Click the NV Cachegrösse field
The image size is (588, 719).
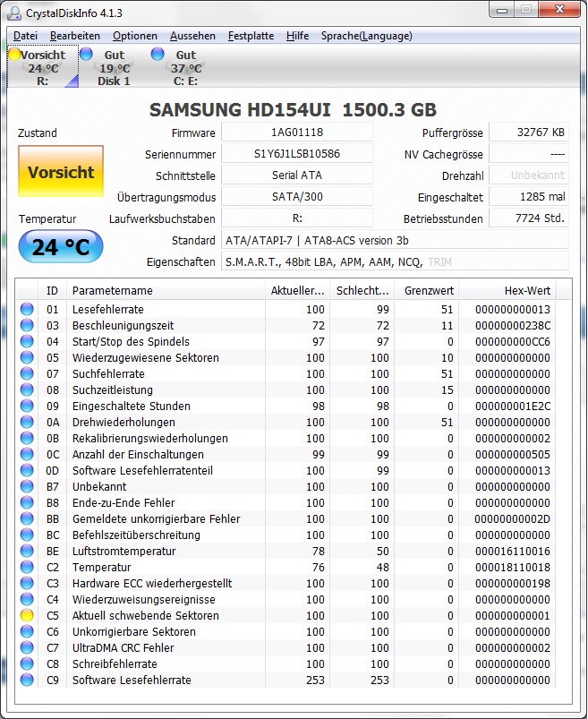pyautogui.click(x=529, y=154)
